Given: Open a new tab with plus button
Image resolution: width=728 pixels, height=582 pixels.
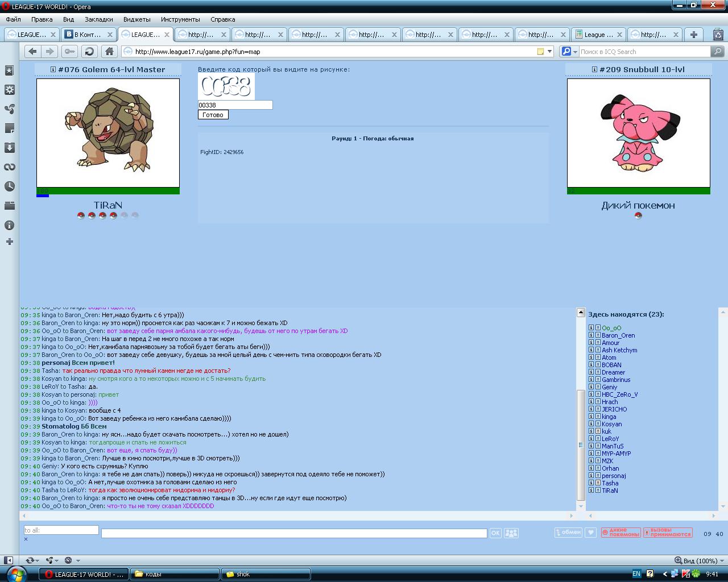Looking at the screenshot, I should click(693, 35).
